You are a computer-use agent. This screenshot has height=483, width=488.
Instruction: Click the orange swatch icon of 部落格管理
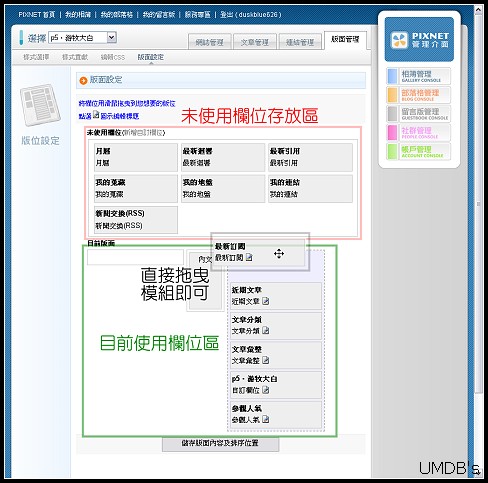393,95
